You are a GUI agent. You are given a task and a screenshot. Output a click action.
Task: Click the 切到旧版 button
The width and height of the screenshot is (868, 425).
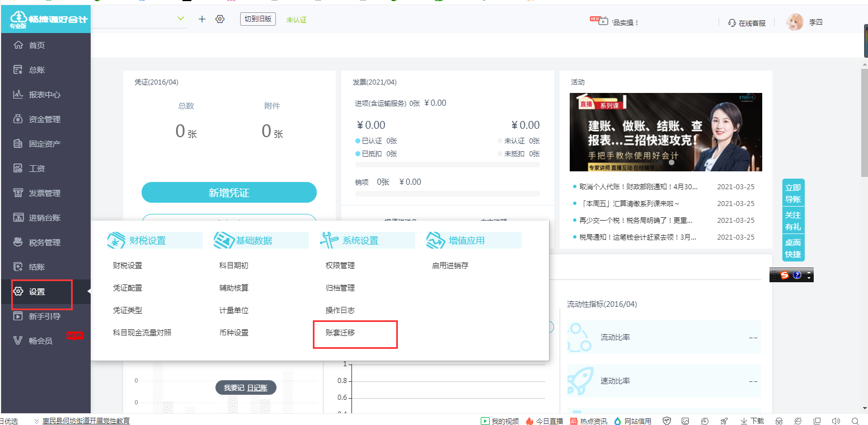tap(258, 19)
